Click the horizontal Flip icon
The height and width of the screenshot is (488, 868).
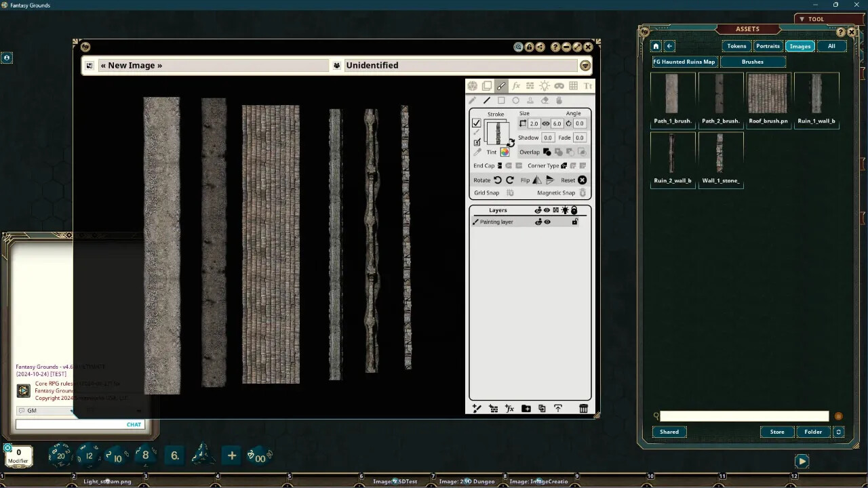538,180
